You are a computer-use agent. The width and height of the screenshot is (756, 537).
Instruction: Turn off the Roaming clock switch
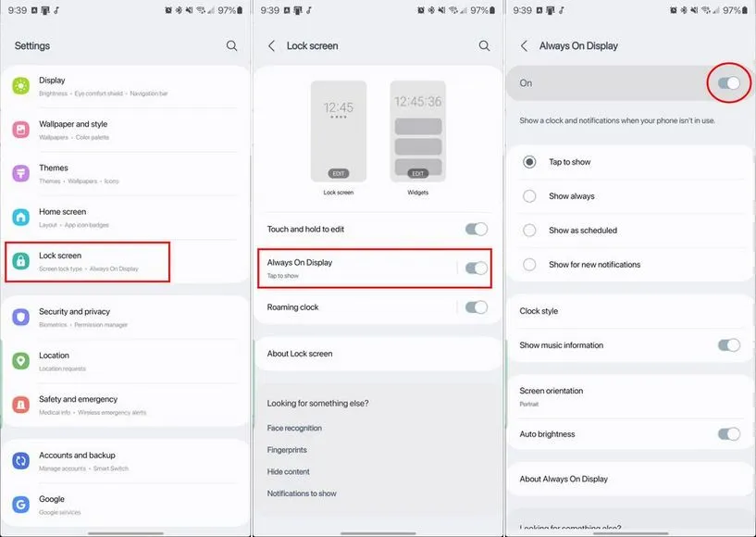476,307
